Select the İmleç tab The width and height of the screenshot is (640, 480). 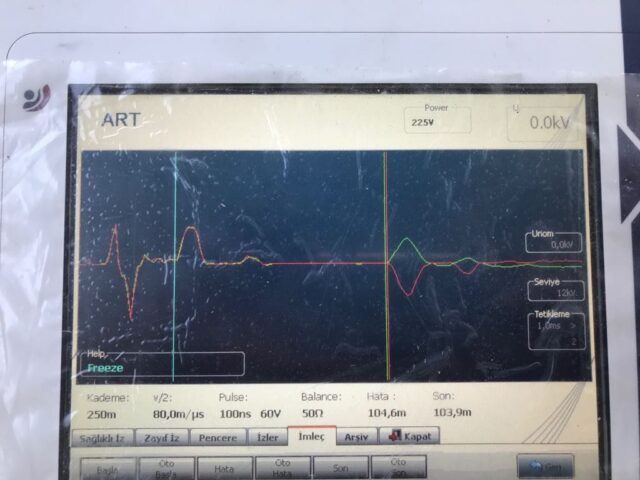(313, 437)
